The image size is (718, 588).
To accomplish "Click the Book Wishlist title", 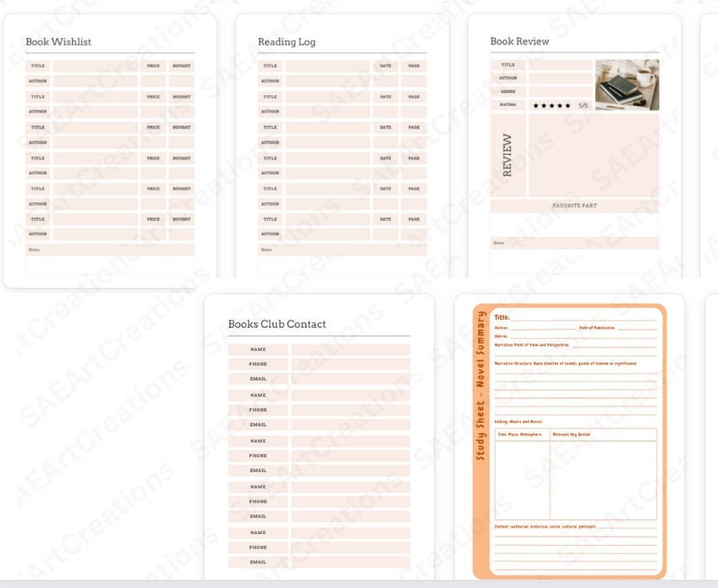I will [x=57, y=41].
